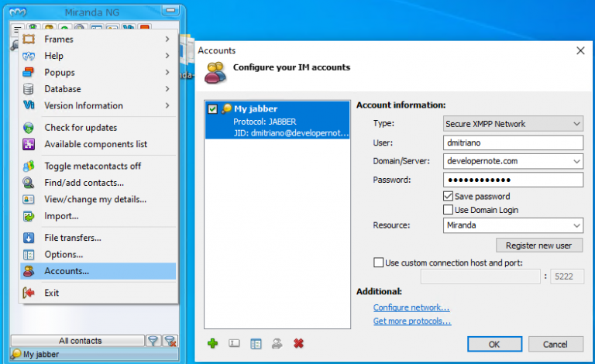Expand the Popups submenu
Image resolution: width=595 pixels, height=364 pixels.
pos(167,72)
